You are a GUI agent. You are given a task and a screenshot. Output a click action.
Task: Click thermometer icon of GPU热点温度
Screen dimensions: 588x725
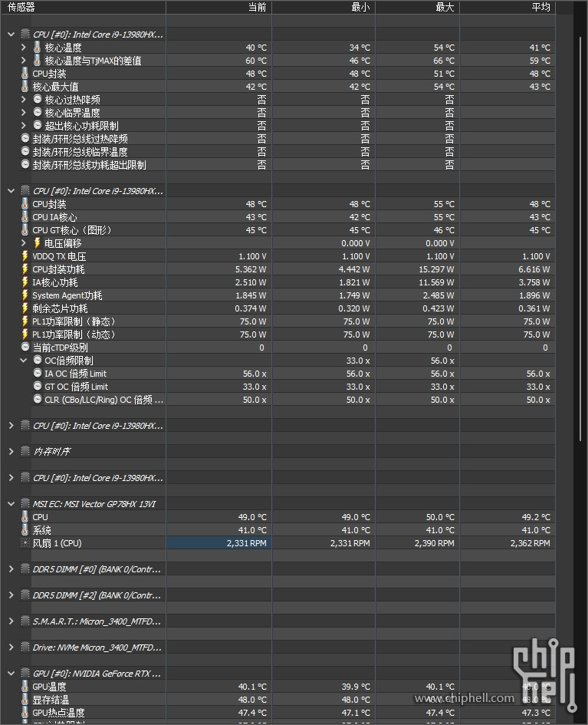25,712
